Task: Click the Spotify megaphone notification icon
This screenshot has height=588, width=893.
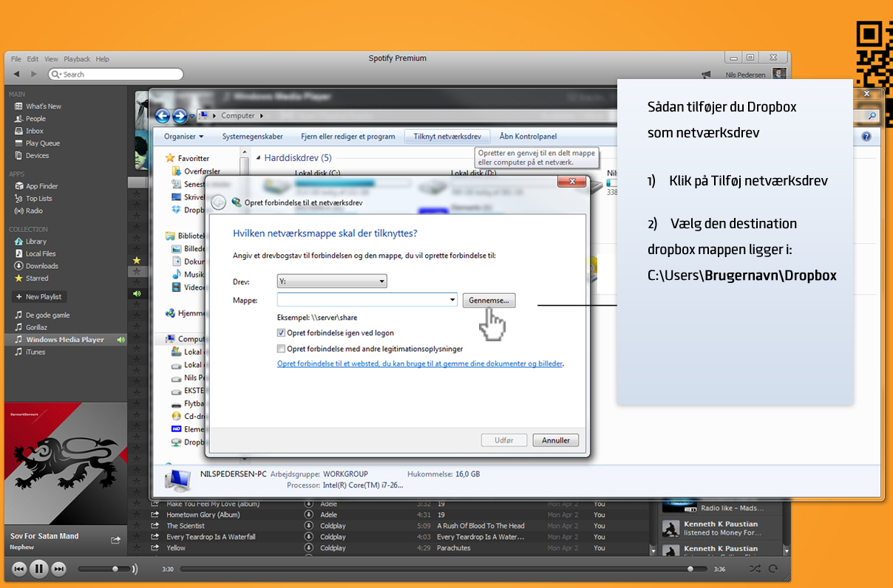Action: click(x=707, y=75)
